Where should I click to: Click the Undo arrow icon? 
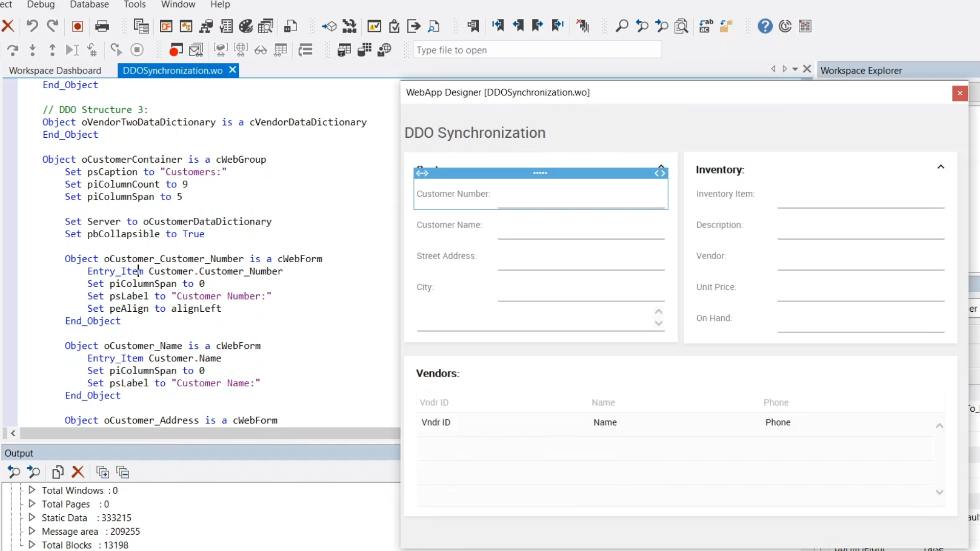(x=32, y=26)
